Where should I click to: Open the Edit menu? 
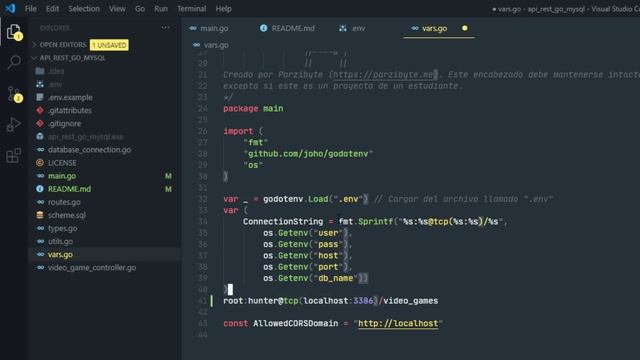point(52,9)
